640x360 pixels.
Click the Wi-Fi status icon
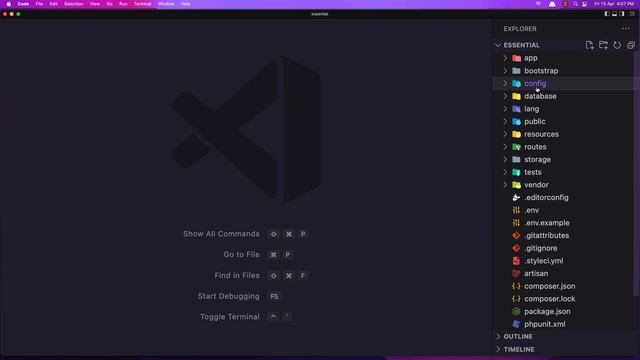coord(538,4)
